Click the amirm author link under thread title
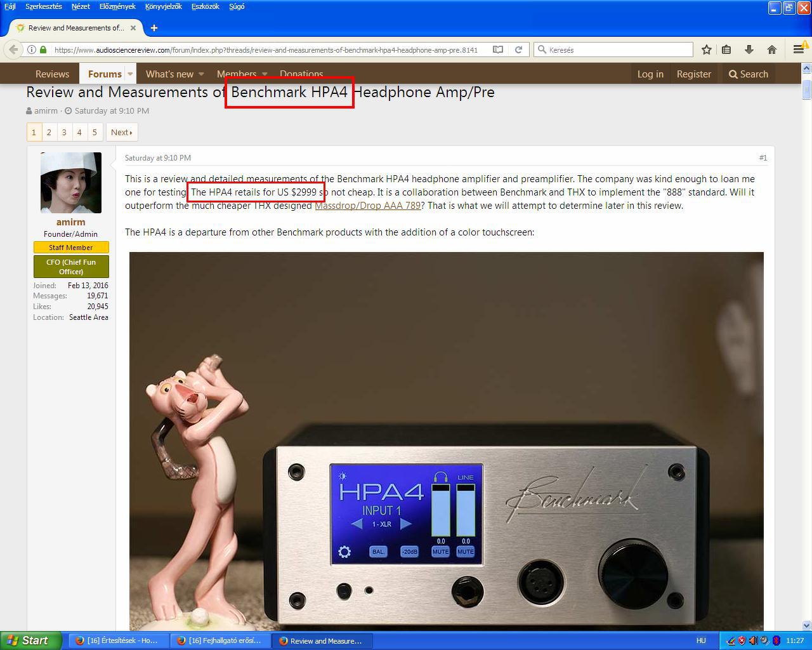Viewport: 812px width, 650px height. click(x=46, y=110)
